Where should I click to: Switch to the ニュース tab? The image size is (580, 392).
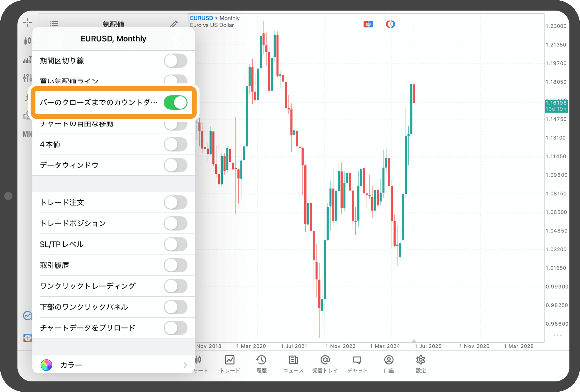tap(293, 363)
